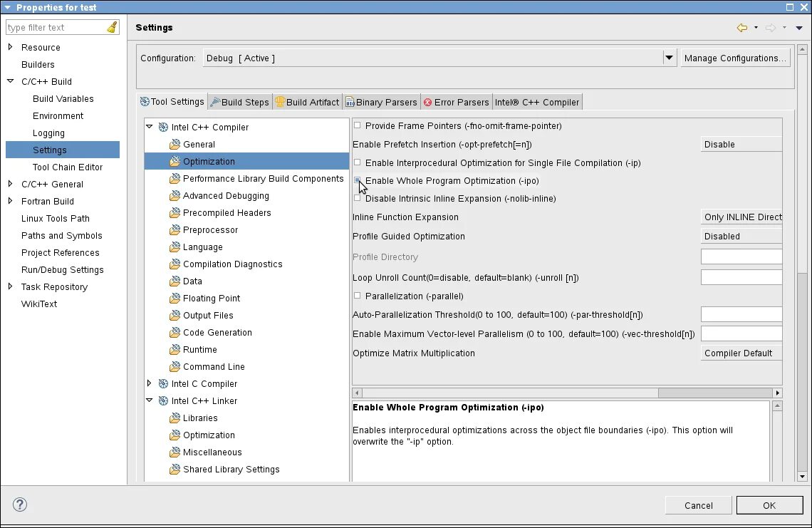The height and width of the screenshot is (528, 812).
Task: Collapse the Intel C++ Compiler tree node
Action: [x=149, y=127]
